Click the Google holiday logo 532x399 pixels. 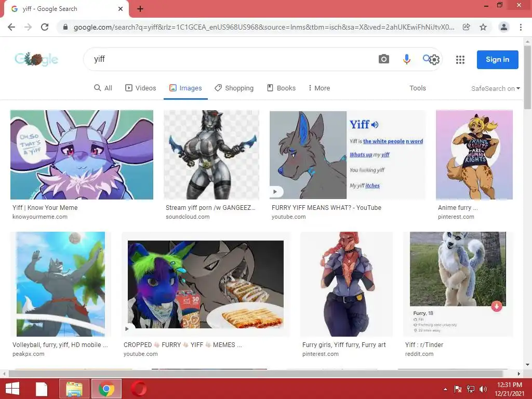36,59
